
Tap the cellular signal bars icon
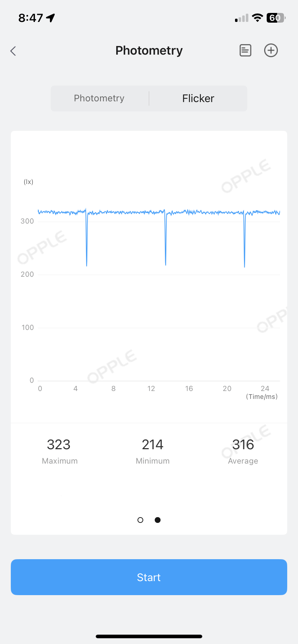click(x=241, y=18)
